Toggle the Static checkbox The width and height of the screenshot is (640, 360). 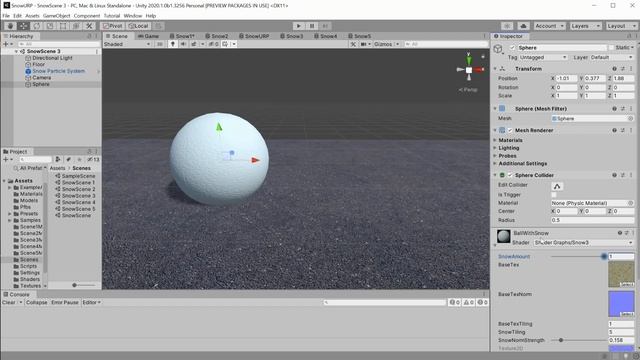(x=611, y=48)
